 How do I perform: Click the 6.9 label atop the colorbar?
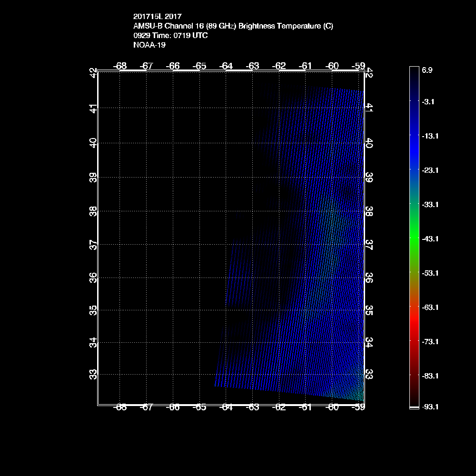click(427, 70)
